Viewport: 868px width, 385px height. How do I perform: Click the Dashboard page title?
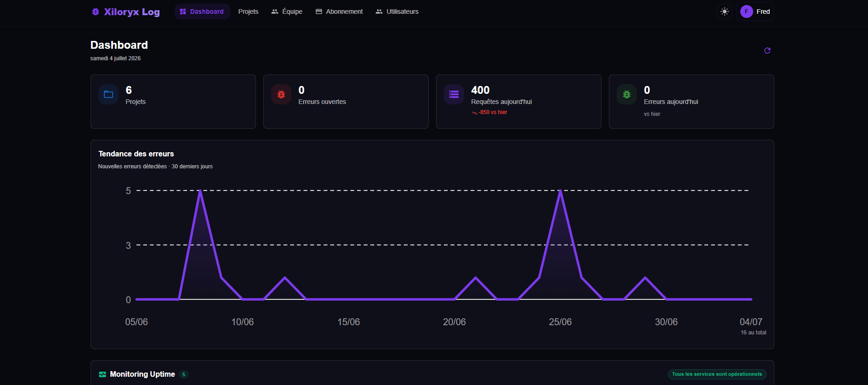coord(119,45)
